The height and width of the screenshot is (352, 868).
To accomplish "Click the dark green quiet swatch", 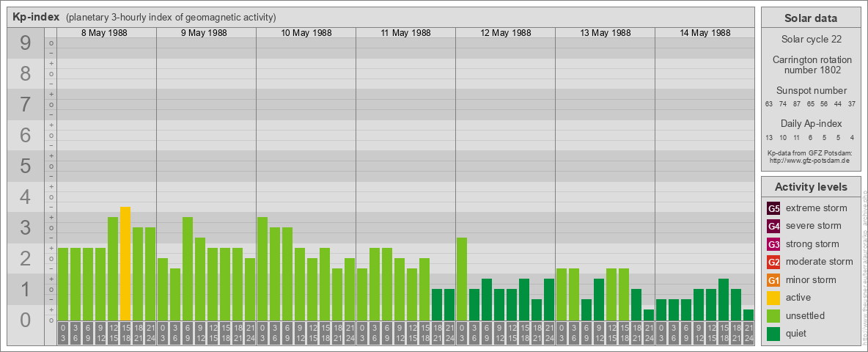I will pos(773,334).
